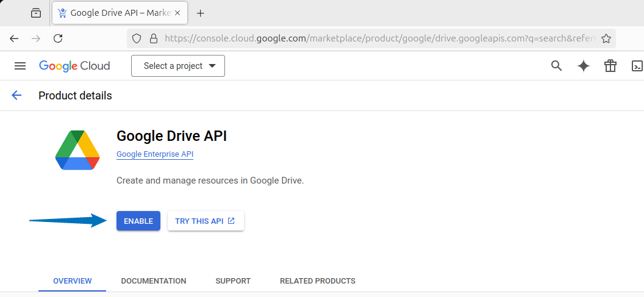644x297 pixels.
Task: Open Gemini AI sparkle assistant
Action: [x=583, y=66]
